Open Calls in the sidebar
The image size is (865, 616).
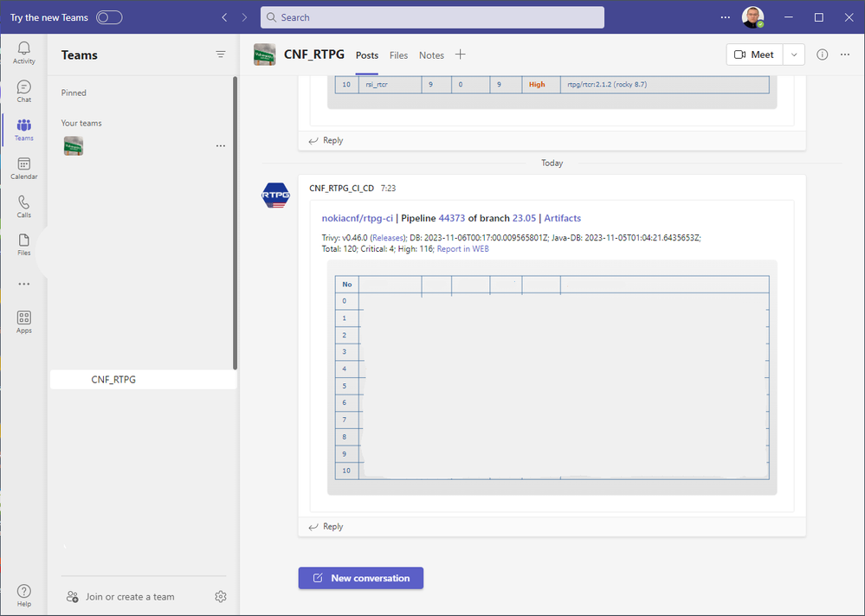23,207
